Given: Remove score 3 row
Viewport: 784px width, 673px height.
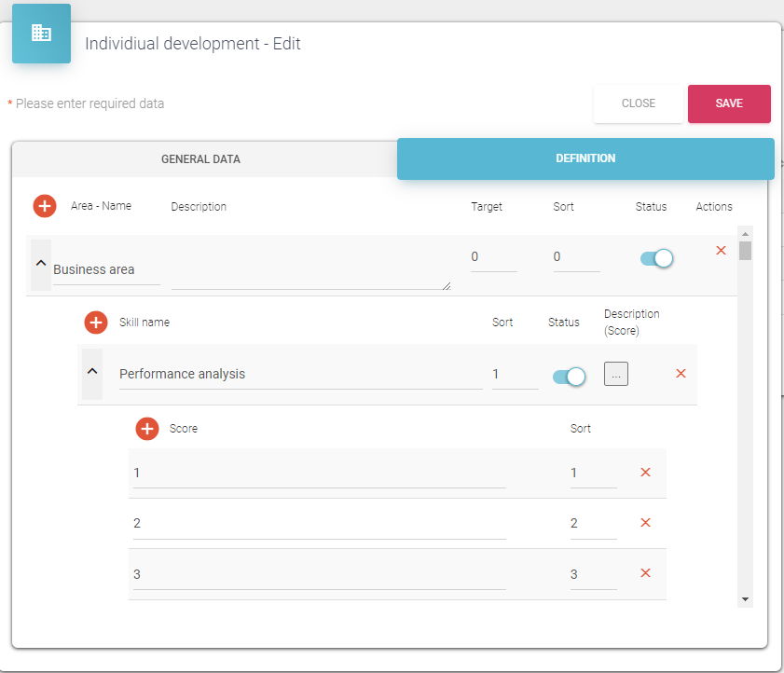Looking at the screenshot, I should pos(645,573).
